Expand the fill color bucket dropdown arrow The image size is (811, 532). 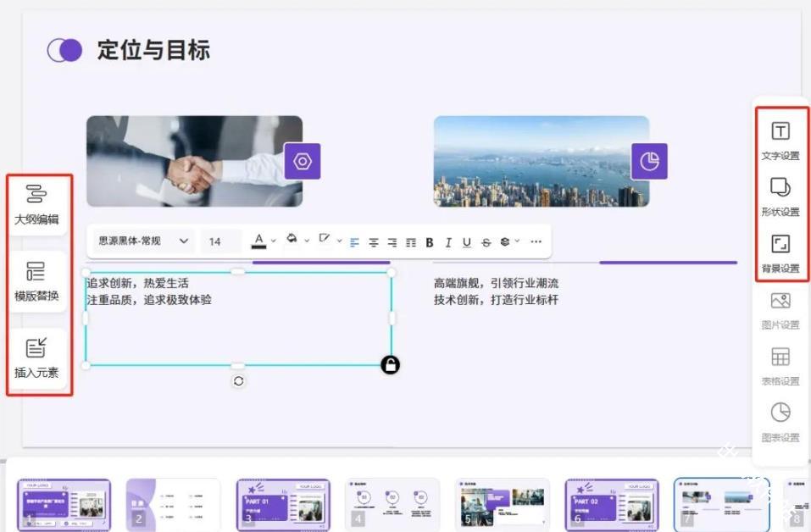306,241
